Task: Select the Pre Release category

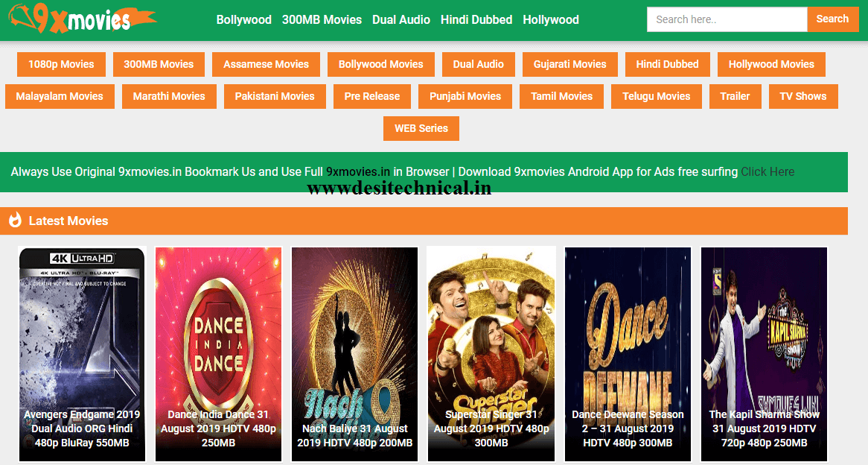Action: [372, 96]
